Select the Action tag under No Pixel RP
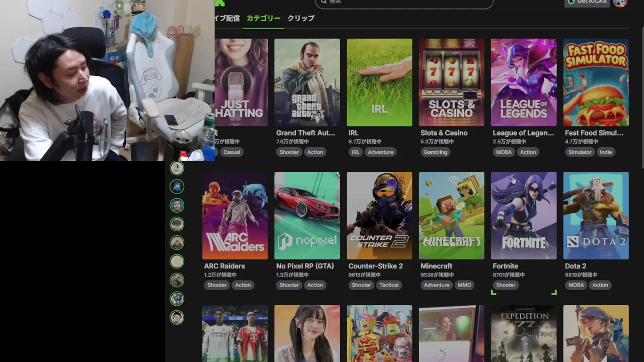Image resolution: width=644 pixels, height=362 pixels. (x=315, y=285)
